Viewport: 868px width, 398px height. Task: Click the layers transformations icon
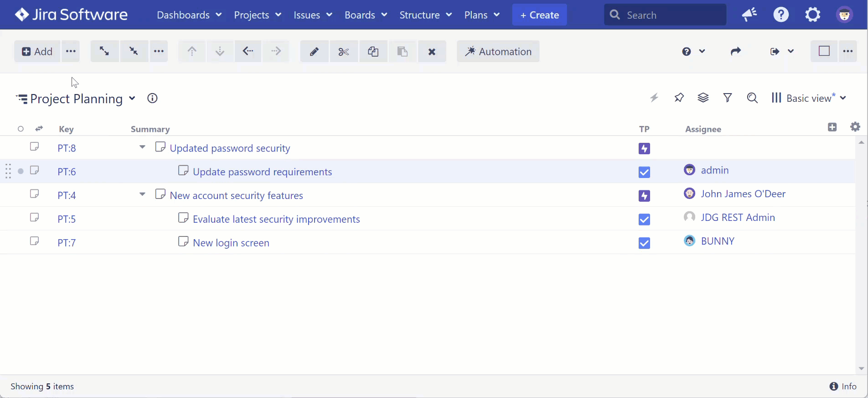point(703,98)
